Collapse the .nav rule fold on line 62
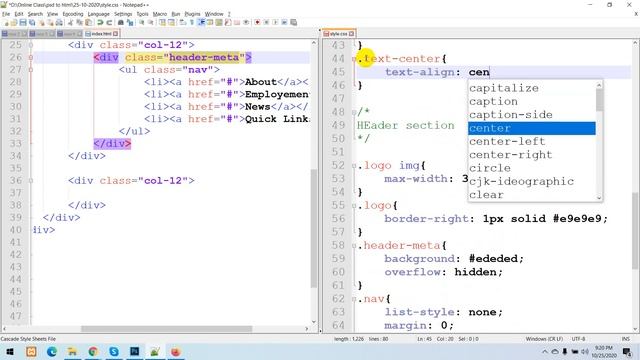This screenshot has height=360, width=640. click(x=354, y=299)
